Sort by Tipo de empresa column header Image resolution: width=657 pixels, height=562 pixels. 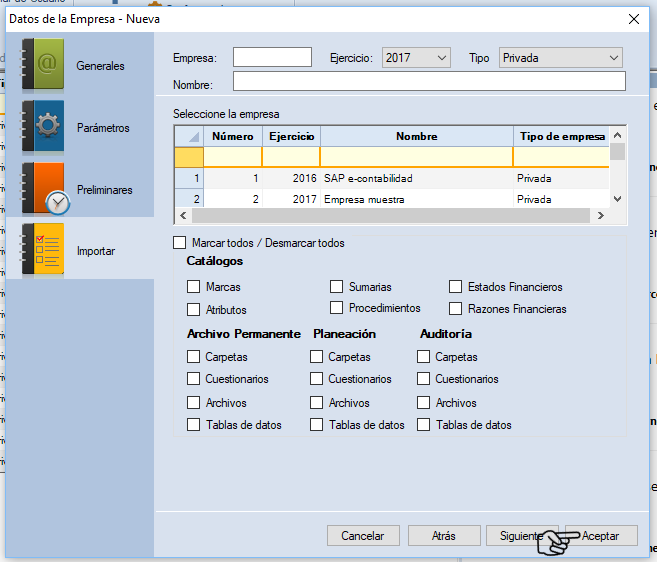(x=561, y=136)
